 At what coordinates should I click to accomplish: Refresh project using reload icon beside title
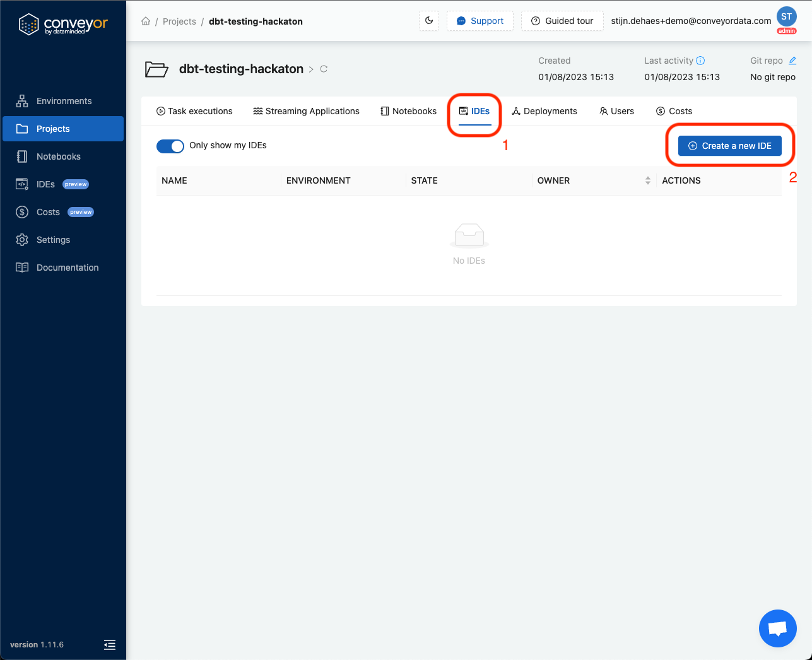(324, 69)
